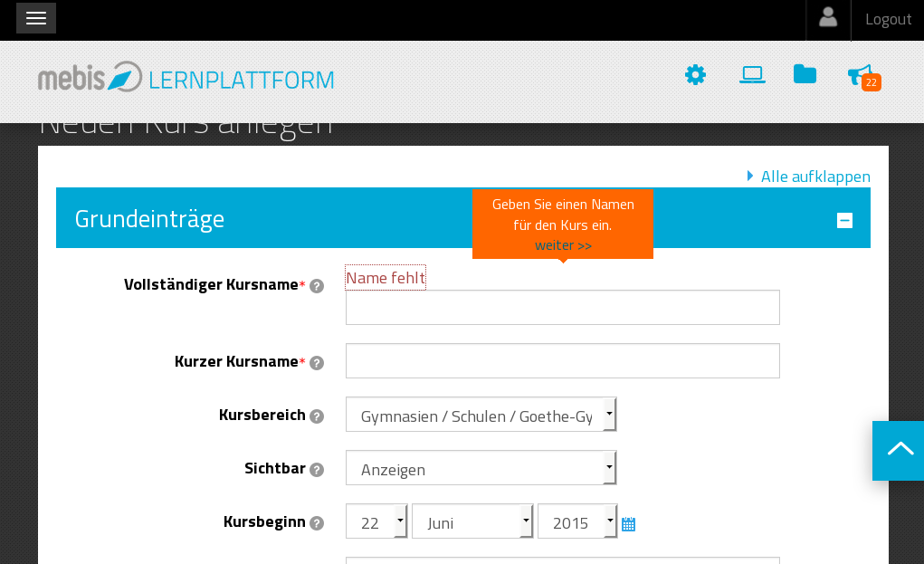The image size is (924, 564).
Task: Click help icon beside Sichtbar
Action: 317,470
